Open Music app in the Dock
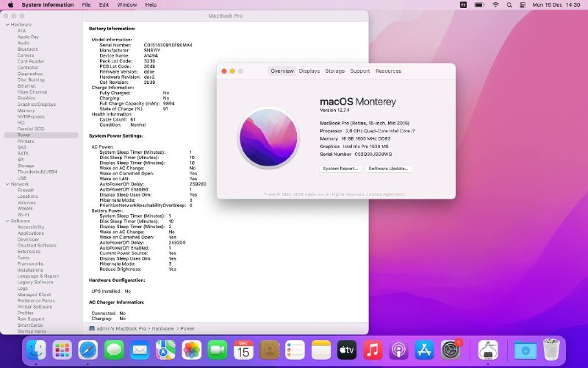 coord(373,350)
